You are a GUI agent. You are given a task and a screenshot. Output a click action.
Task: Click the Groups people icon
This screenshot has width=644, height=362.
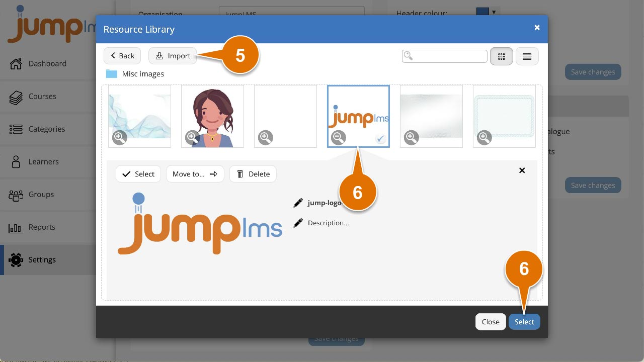16,195
